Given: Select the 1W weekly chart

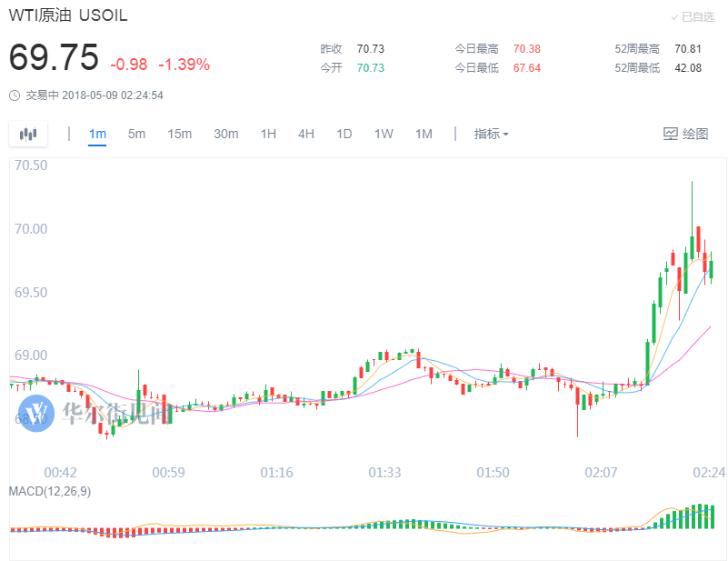Looking at the screenshot, I should [384, 135].
